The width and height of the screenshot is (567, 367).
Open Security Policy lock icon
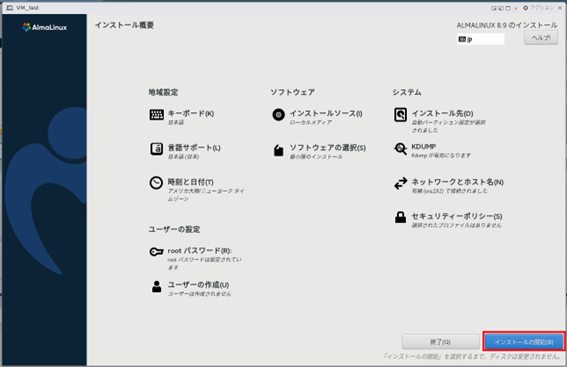400,217
